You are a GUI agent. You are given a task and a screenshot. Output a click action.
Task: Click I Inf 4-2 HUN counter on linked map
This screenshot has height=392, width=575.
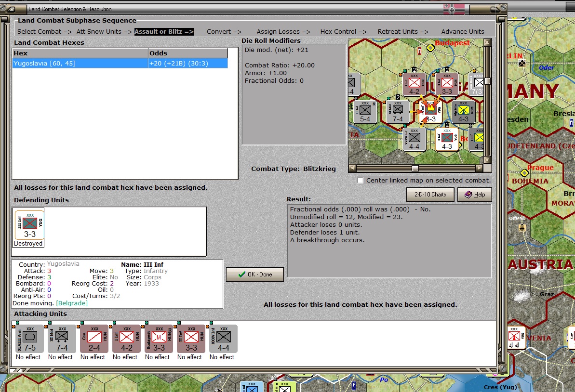coord(414,85)
